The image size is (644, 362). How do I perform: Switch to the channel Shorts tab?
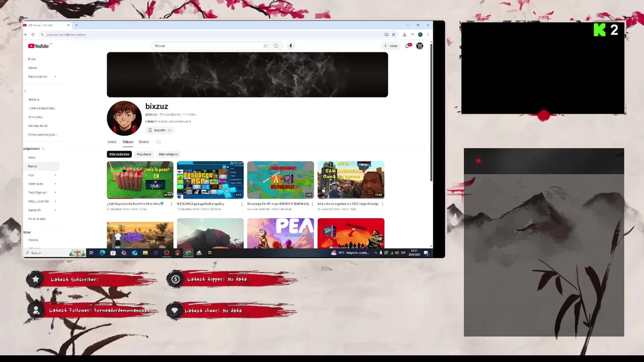(x=143, y=142)
